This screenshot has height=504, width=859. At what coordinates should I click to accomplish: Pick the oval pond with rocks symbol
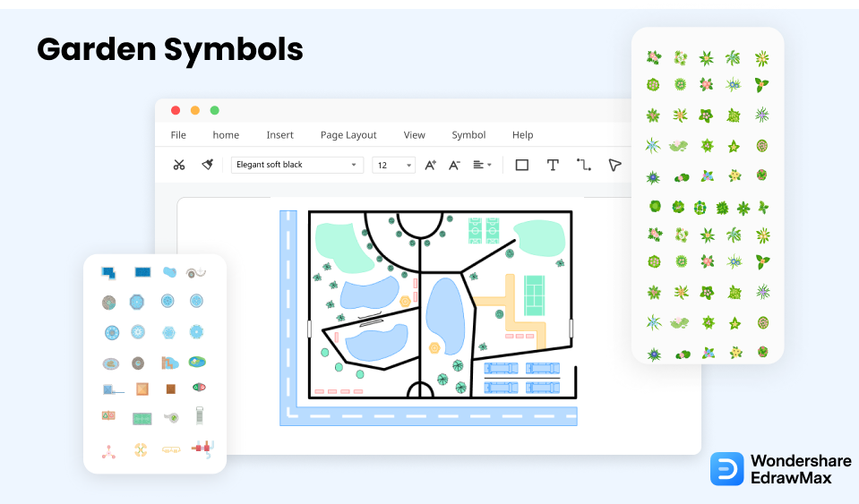click(x=111, y=363)
